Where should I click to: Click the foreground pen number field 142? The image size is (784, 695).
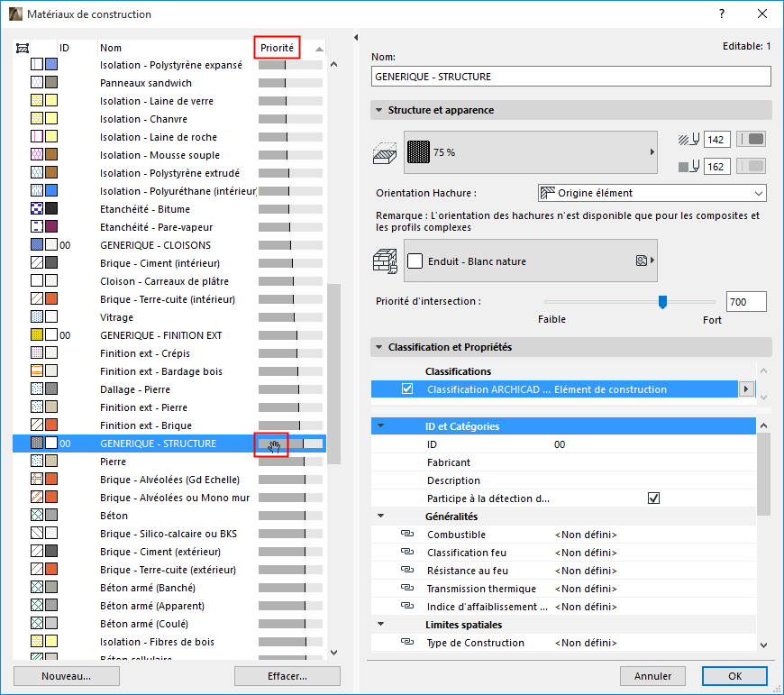tap(717, 140)
